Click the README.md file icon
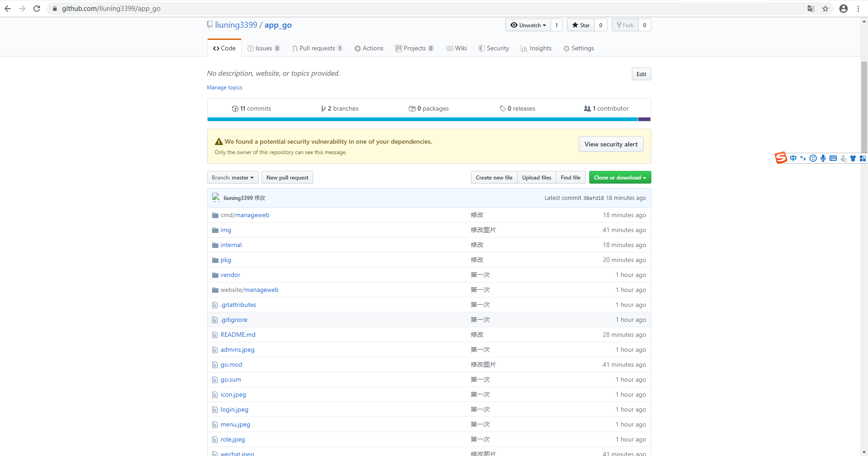 point(215,335)
